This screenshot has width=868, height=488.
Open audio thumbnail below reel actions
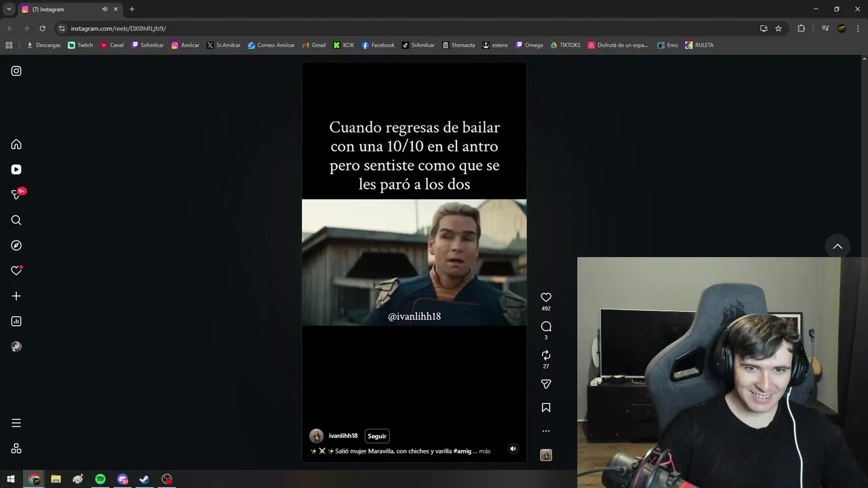[x=546, y=455]
